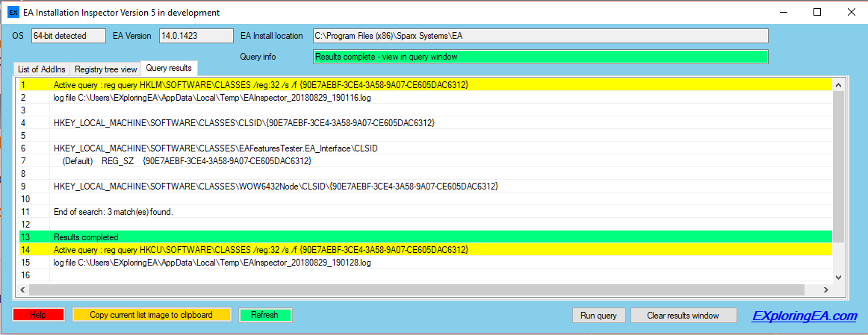Click the EA Install location field
Screen dimensions: 868x335
(540, 36)
